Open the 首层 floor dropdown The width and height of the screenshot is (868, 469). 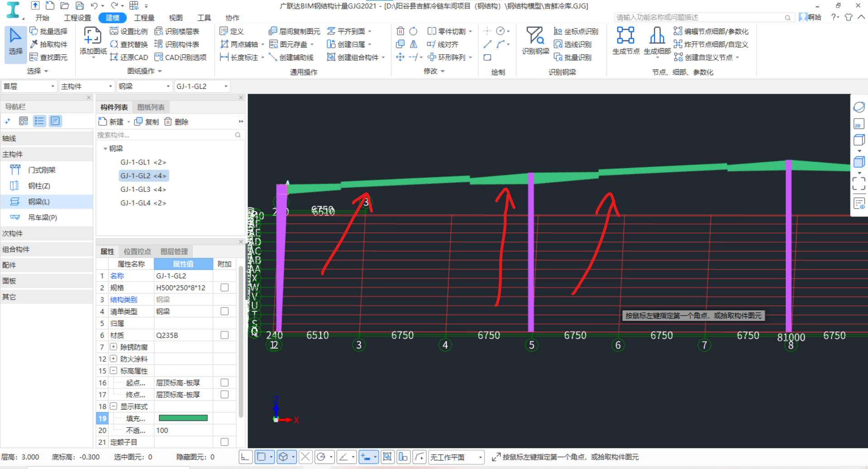pyautogui.click(x=29, y=86)
